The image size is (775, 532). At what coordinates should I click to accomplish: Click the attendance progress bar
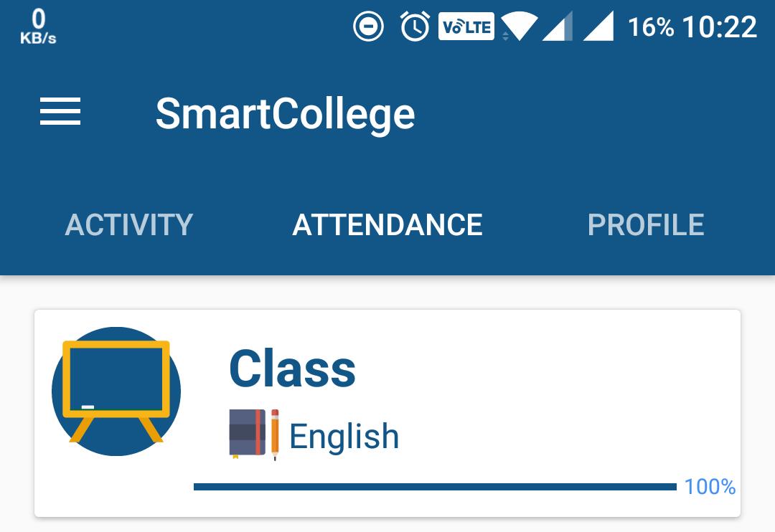[x=435, y=487]
